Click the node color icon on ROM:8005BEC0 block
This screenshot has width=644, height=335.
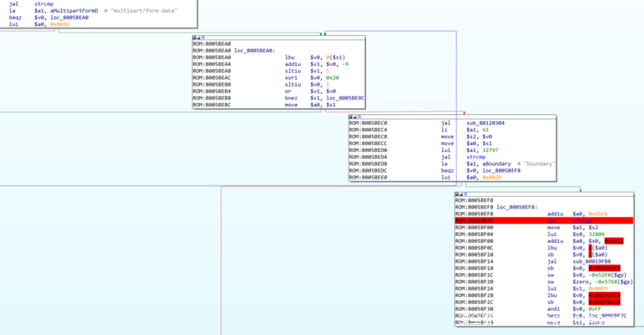[350, 117]
